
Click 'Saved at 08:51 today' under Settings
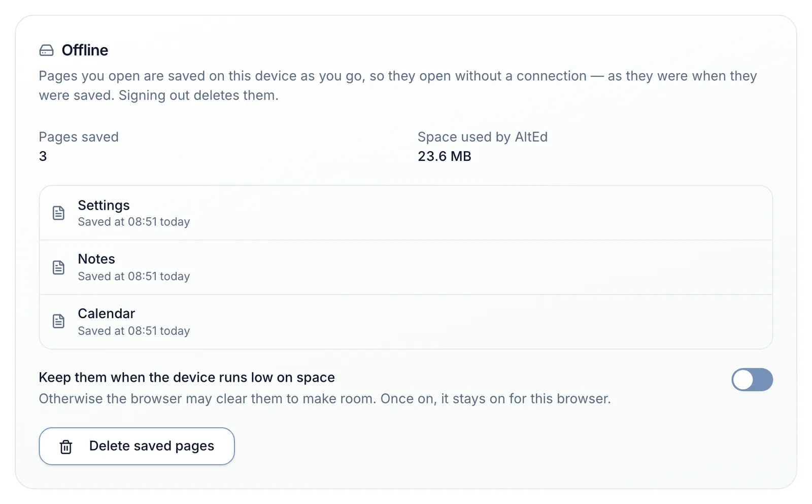coord(133,222)
